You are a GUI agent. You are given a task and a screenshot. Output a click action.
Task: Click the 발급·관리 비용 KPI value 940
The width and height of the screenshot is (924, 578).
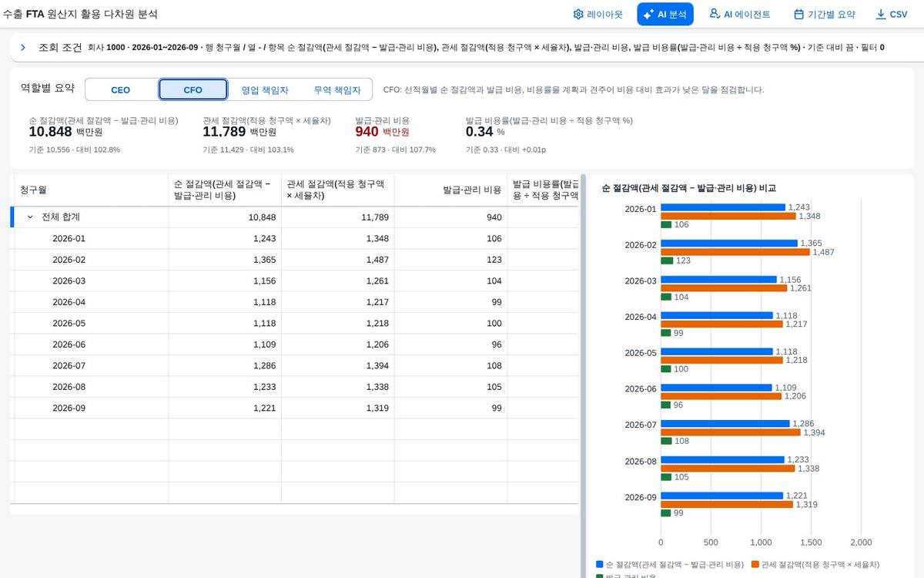(x=367, y=132)
